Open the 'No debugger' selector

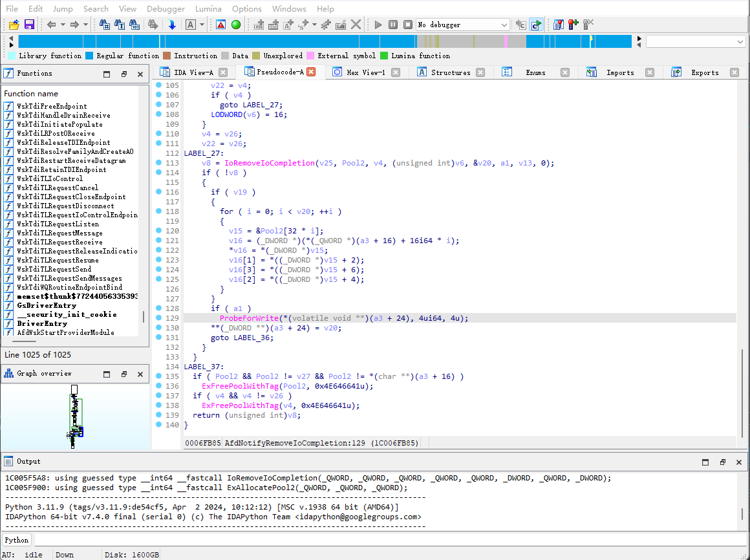pyautogui.click(x=462, y=25)
